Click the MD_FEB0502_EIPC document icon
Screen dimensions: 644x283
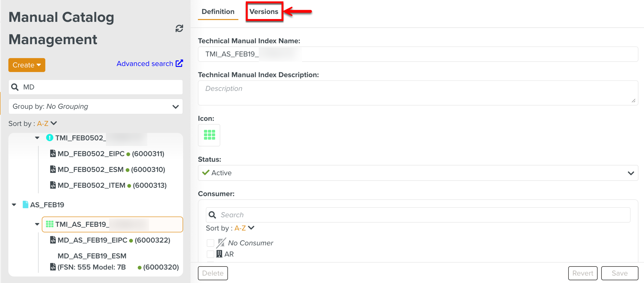pos(53,154)
